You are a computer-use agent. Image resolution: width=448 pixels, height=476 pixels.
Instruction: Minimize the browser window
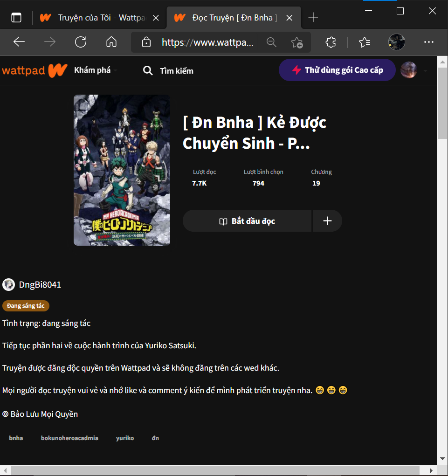(368, 11)
